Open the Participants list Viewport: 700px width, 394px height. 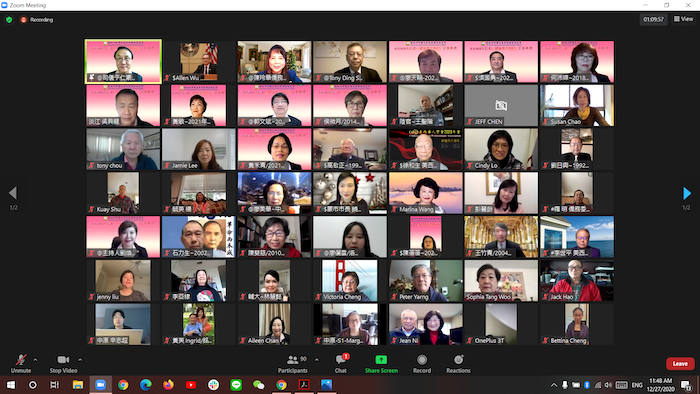(293, 363)
